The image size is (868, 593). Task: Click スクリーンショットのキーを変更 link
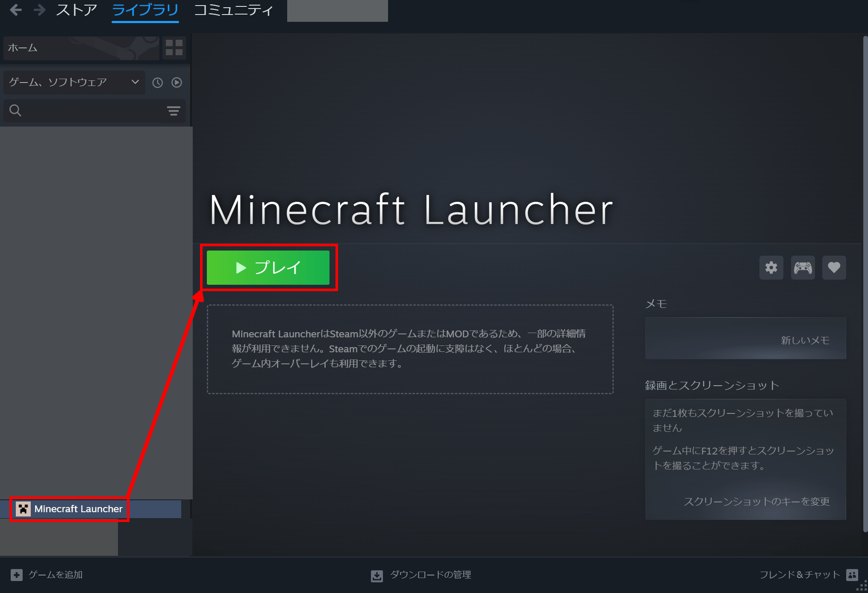click(756, 501)
